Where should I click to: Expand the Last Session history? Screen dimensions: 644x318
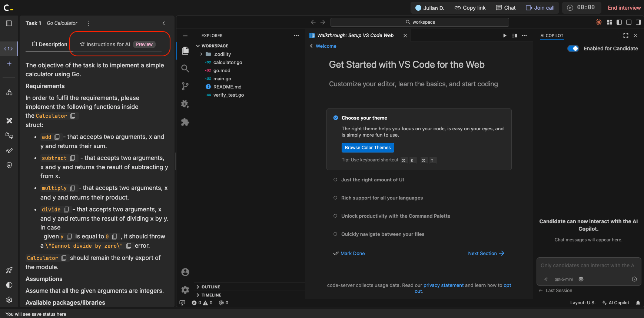[555, 291]
